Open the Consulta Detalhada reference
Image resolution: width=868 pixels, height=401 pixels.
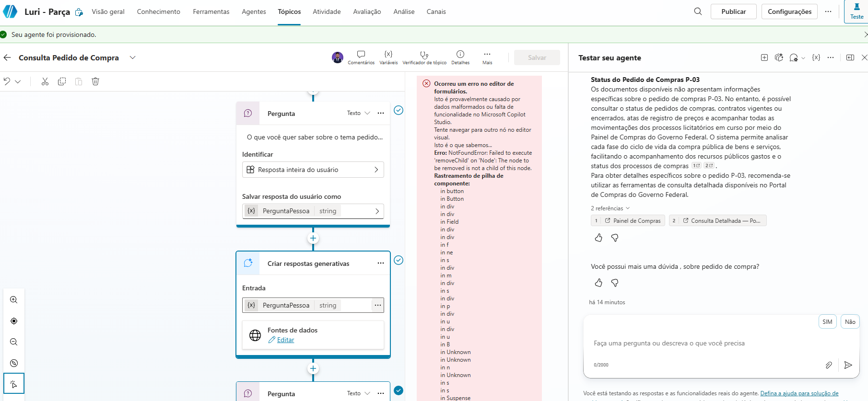(x=718, y=221)
